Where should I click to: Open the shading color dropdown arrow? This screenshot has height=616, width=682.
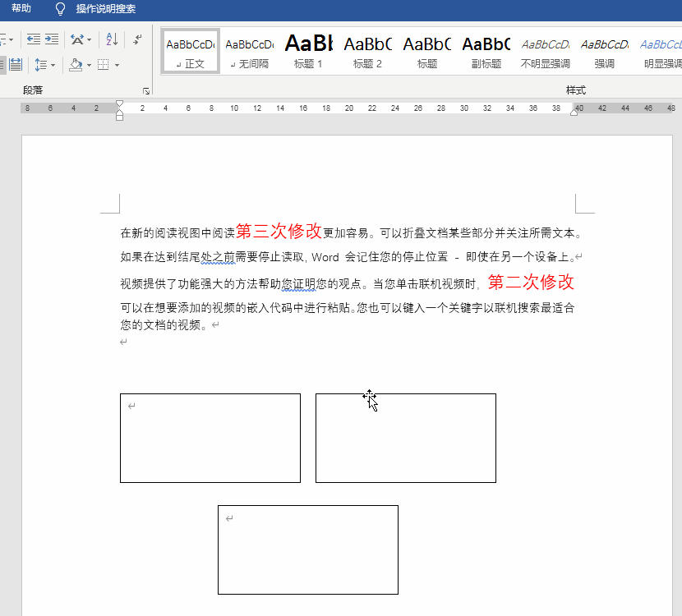(x=90, y=65)
